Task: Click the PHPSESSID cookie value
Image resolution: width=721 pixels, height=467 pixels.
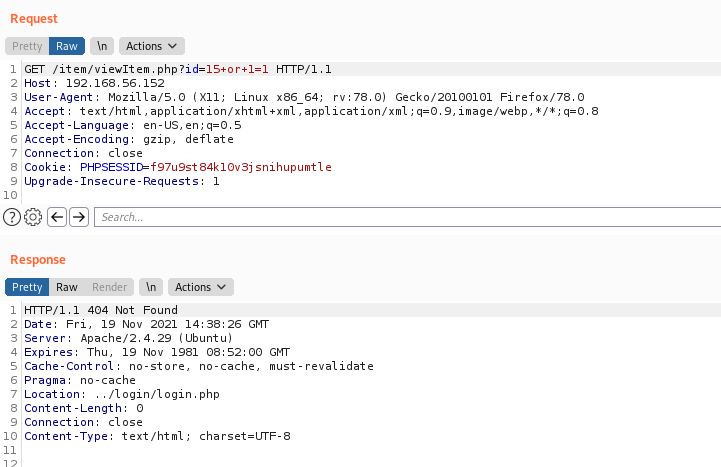Action: 241,167
